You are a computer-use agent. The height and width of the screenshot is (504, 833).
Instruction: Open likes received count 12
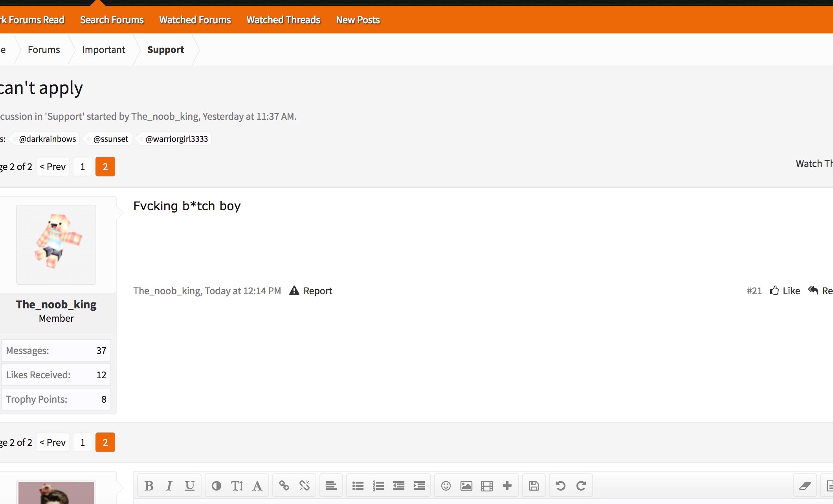[101, 375]
